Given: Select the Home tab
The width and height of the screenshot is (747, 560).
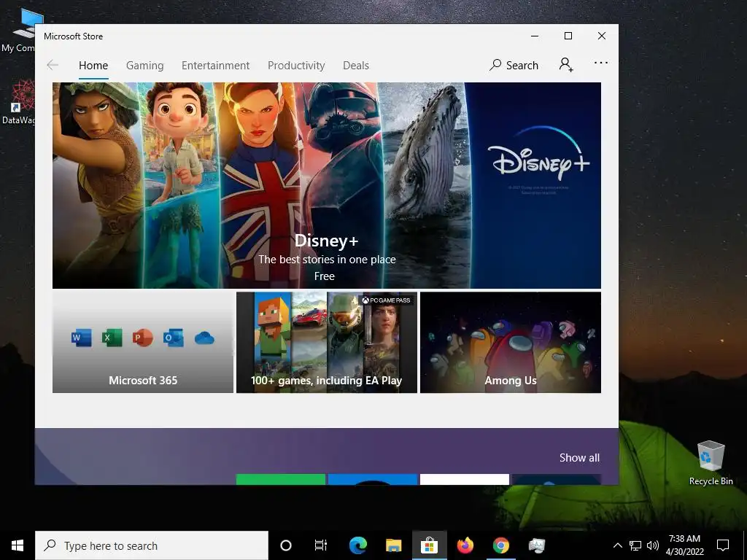Looking at the screenshot, I should 93,65.
